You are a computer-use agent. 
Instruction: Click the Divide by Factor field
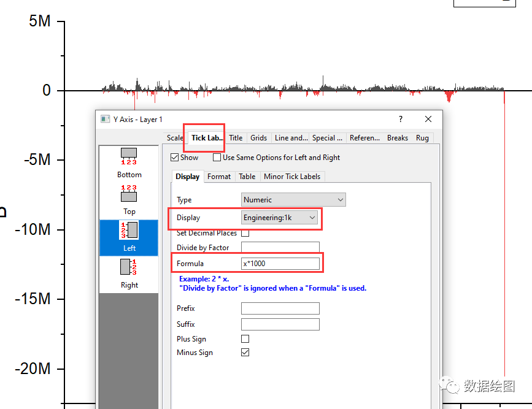tap(280, 247)
